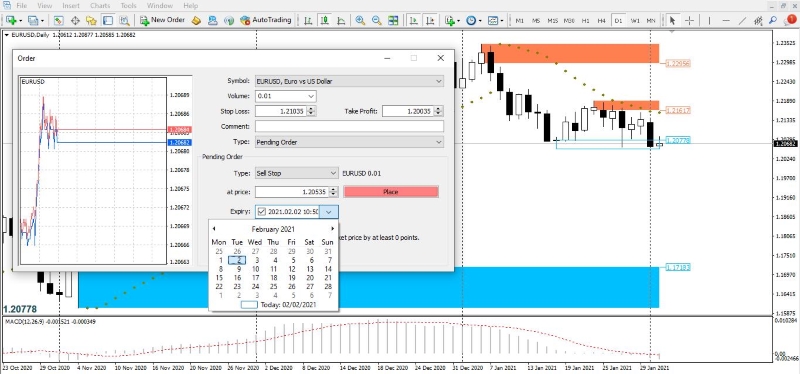The image size is (800, 374).
Task: Click the New Chart toolbar icon
Action: pos(10,20)
